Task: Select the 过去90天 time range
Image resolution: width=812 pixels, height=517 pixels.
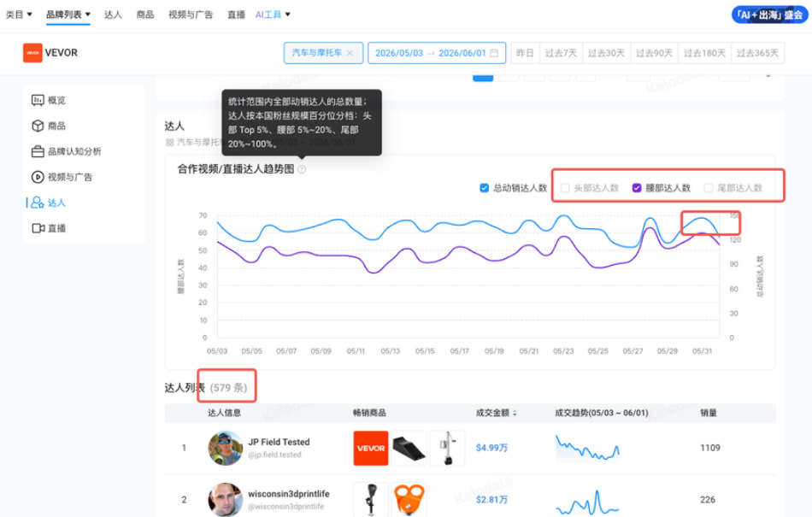Action: [654, 53]
